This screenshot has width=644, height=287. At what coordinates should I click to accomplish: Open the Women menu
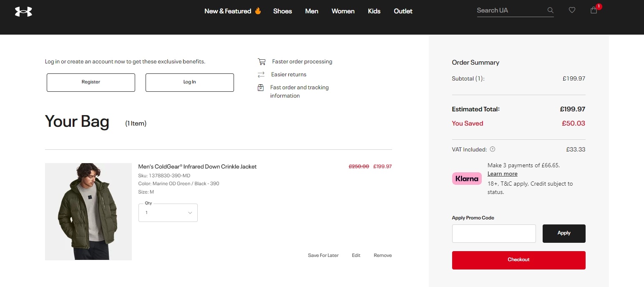click(343, 11)
